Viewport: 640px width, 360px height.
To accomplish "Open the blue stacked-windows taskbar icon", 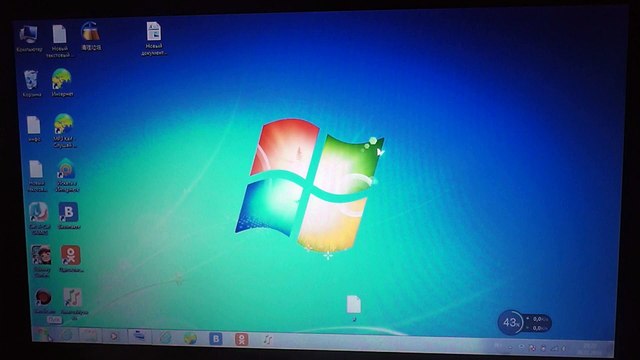I will pos(139,336).
